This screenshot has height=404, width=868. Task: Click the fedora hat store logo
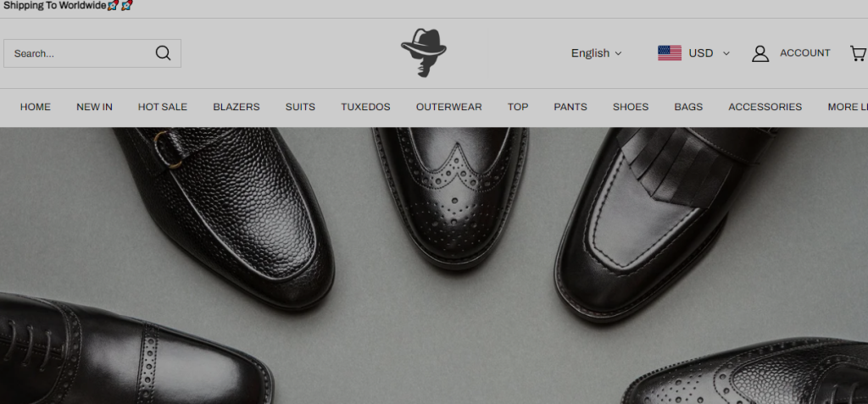point(423,53)
